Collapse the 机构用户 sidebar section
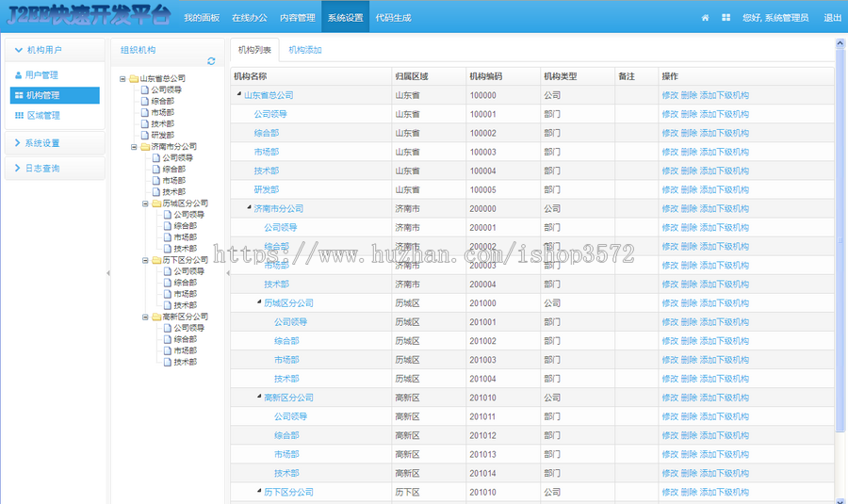The height and width of the screenshot is (504, 848). click(55, 50)
